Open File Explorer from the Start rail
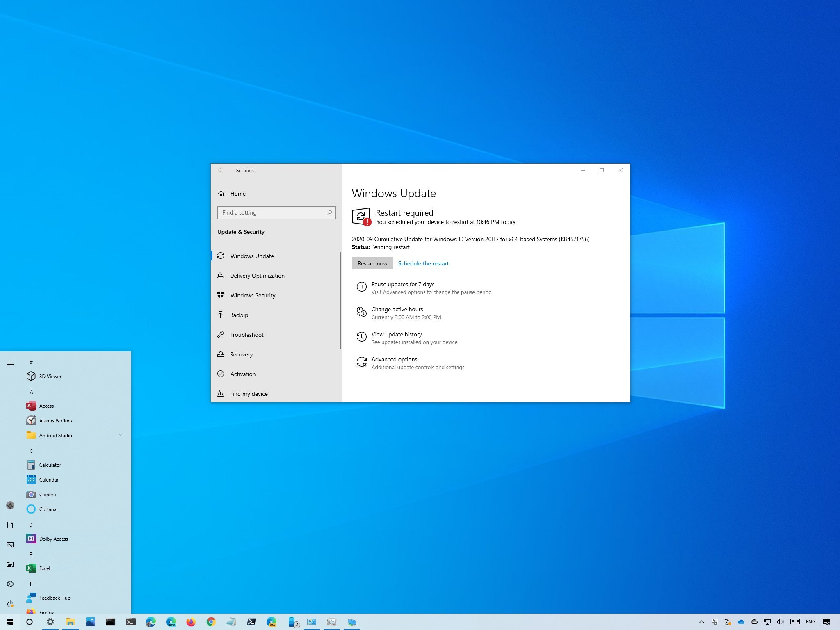Image resolution: width=840 pixels, height=630 pixels. pos(10,564)
